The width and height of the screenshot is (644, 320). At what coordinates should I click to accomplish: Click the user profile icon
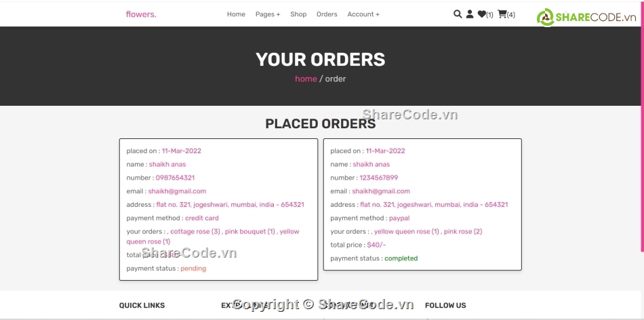(470, 14)
